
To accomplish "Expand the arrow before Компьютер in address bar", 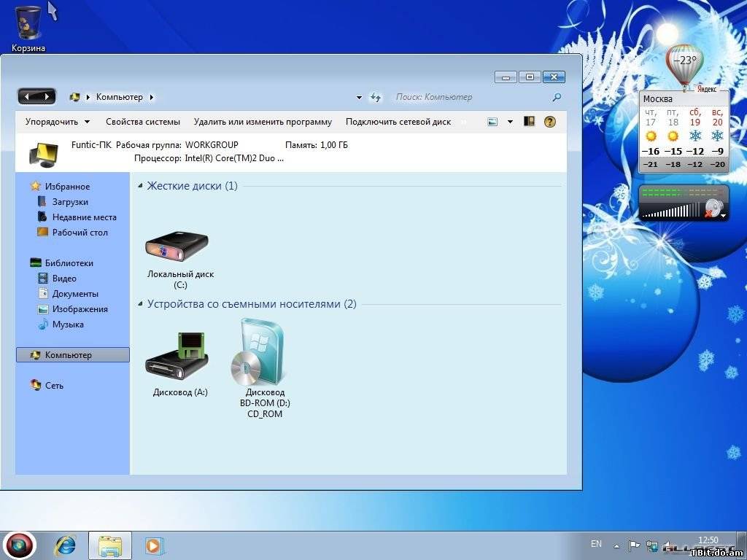I will [88, 97].
